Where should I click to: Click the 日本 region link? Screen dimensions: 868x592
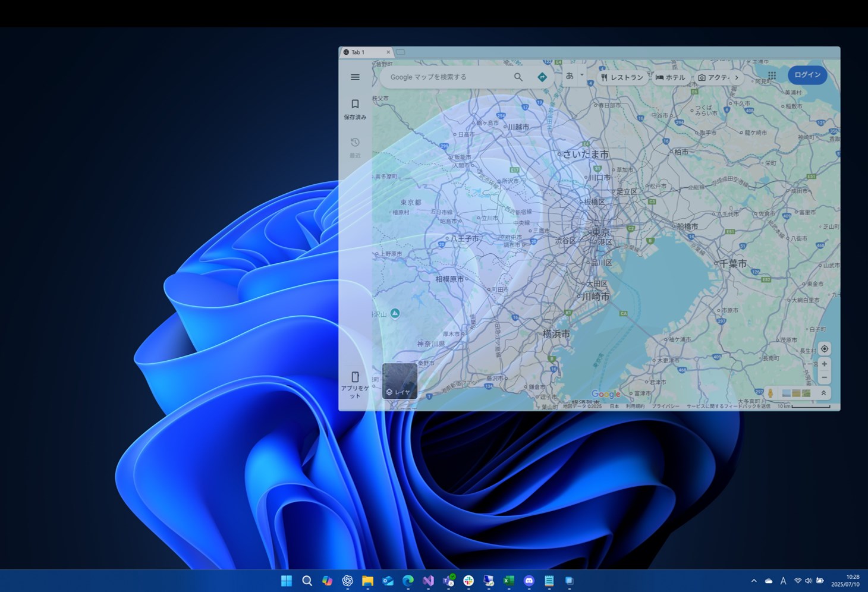point(614,407)
